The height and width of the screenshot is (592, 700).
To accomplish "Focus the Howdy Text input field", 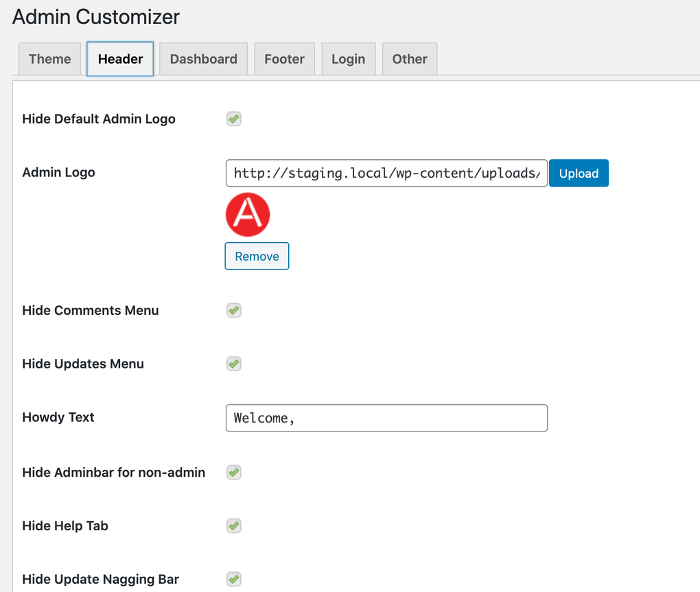I will pos(386,418).
